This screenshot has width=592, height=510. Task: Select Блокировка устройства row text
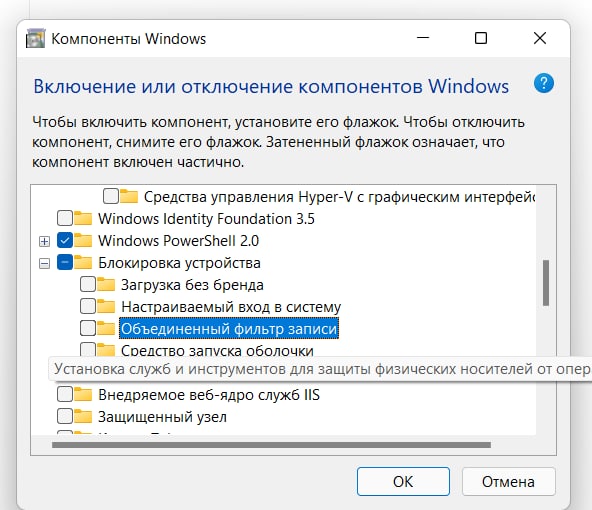coord(179,263)
